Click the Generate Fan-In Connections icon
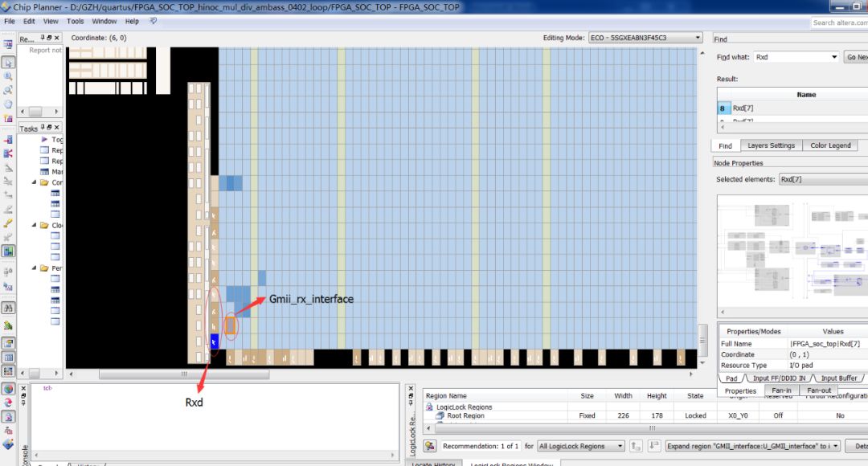 8,140
